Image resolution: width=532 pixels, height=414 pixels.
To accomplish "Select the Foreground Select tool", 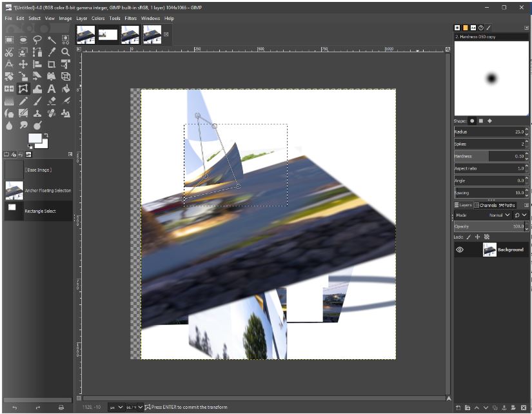I will 23,52.
